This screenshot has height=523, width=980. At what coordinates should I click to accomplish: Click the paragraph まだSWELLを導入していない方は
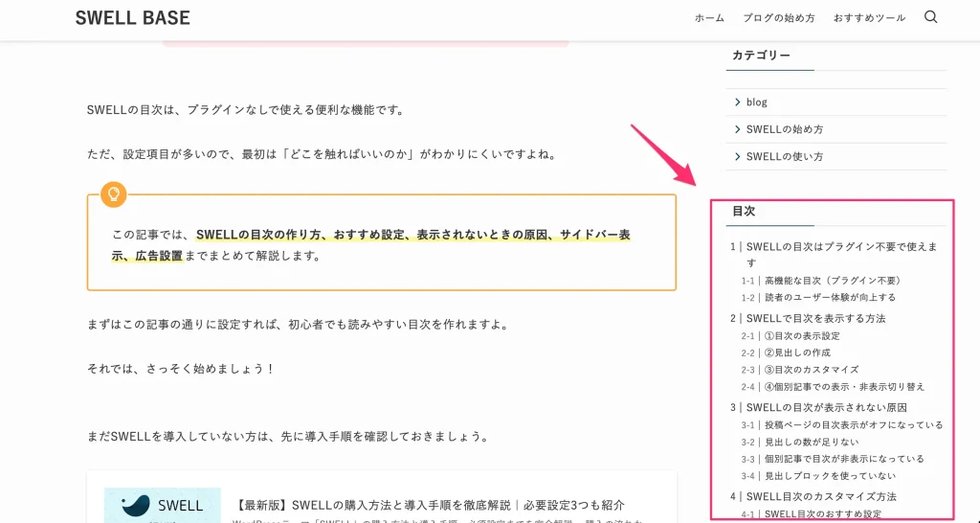pyautogui.click(x=287, y=436)
